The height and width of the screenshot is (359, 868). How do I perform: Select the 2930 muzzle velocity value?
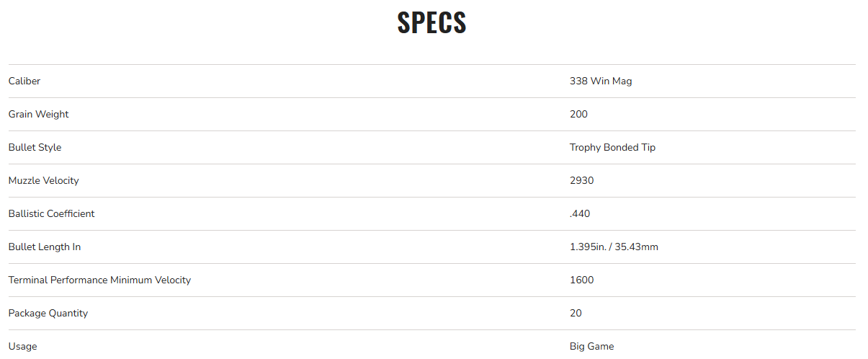tap(581, 181)
